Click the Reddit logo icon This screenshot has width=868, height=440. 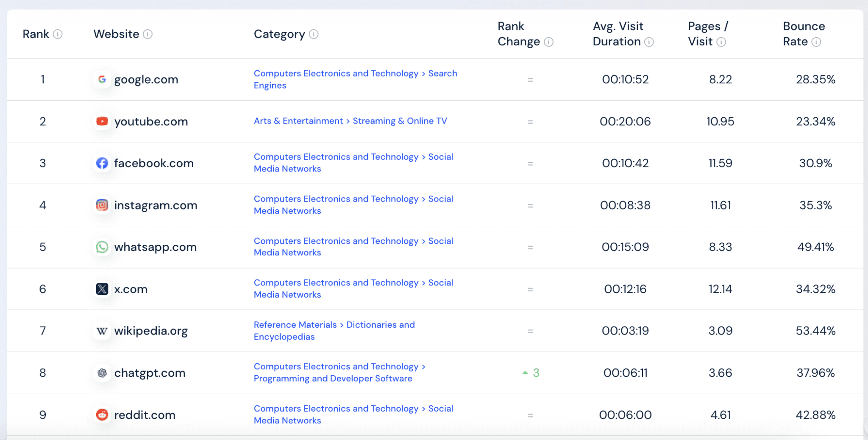coord(102,415)
